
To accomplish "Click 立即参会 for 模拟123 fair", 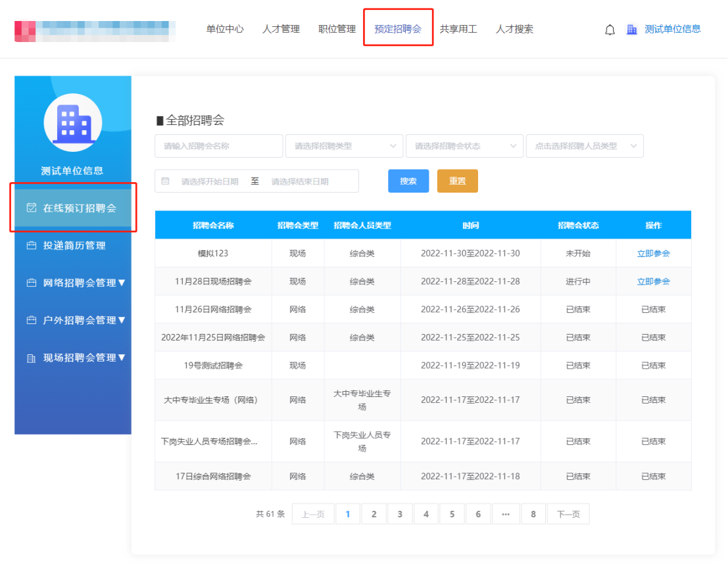I will click(653, 253).
